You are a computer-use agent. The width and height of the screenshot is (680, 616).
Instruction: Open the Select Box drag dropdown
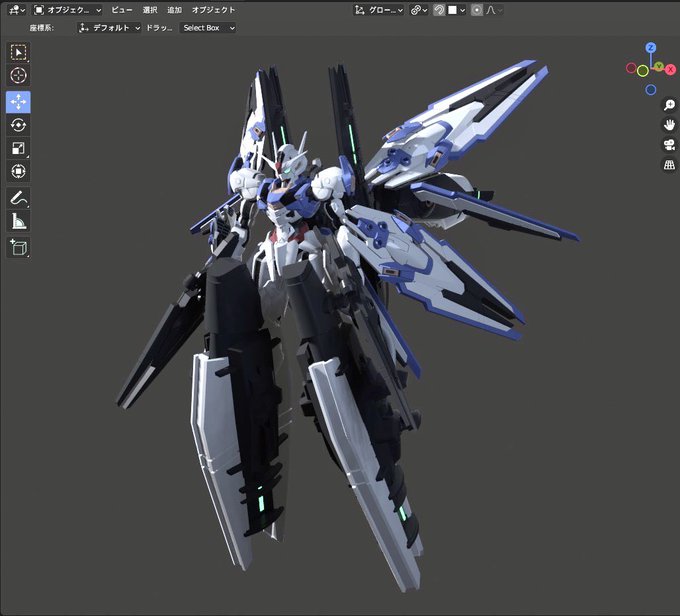point(208,28)
